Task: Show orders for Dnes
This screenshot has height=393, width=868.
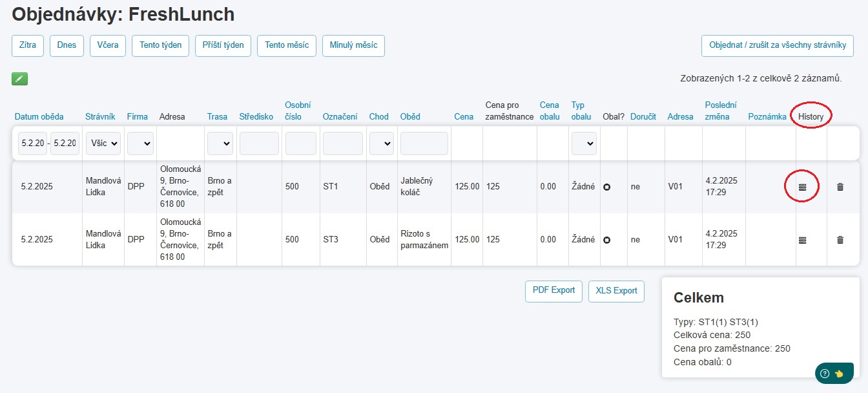Action: tap(67, 45)
